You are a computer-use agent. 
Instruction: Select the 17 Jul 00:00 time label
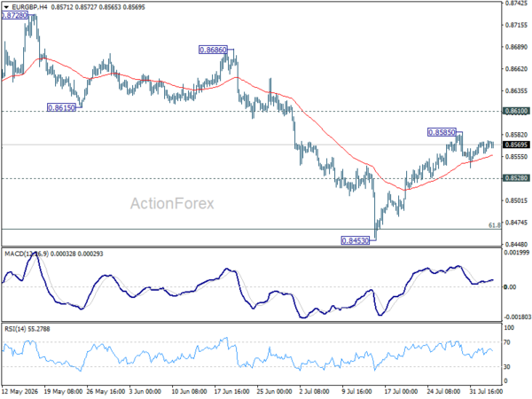pos(402,391)
